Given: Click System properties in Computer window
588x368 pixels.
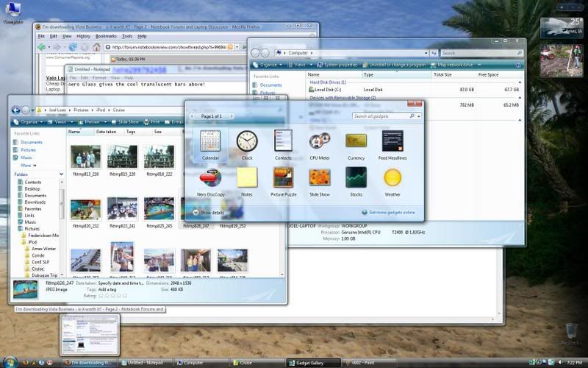Looking at the screenshot, I should [x=337, y=65].
